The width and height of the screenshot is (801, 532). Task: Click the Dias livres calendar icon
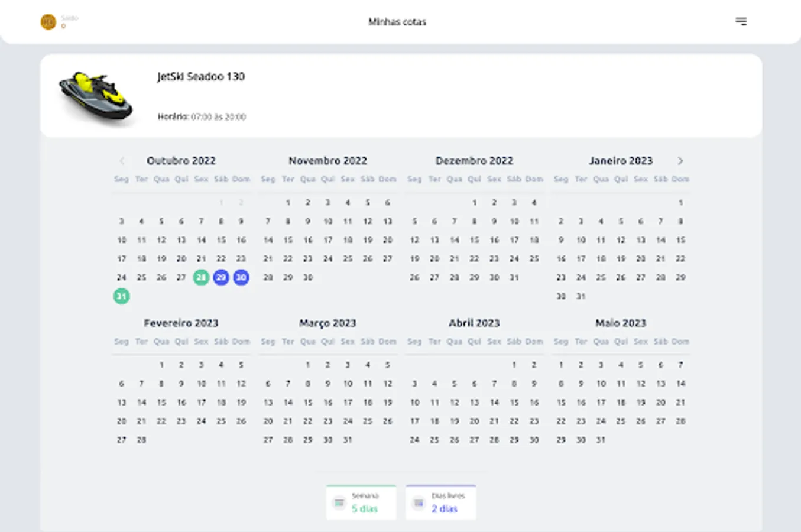click(419, 503)
